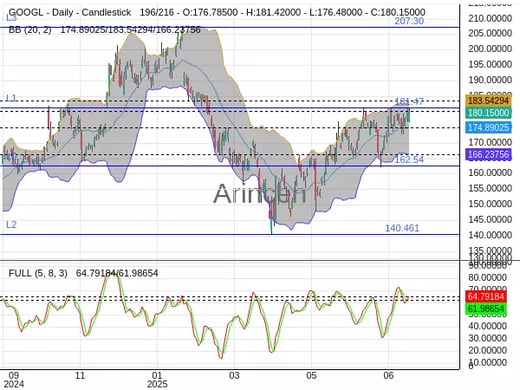The width and height of the screenshot is (520, 390).
Task: Click the 166.23756 lower band price tag
Action: pos(488,154)
